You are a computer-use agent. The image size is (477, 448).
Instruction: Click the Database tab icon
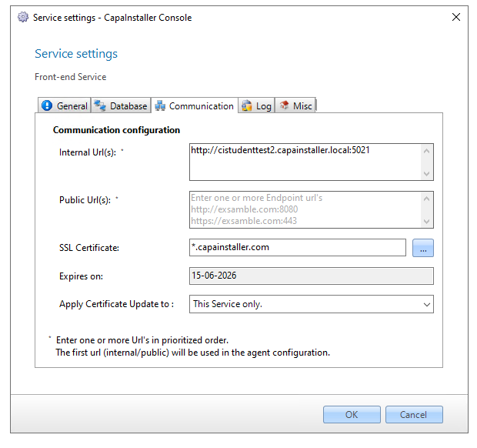pyautogui.click(x=100, y=105)
